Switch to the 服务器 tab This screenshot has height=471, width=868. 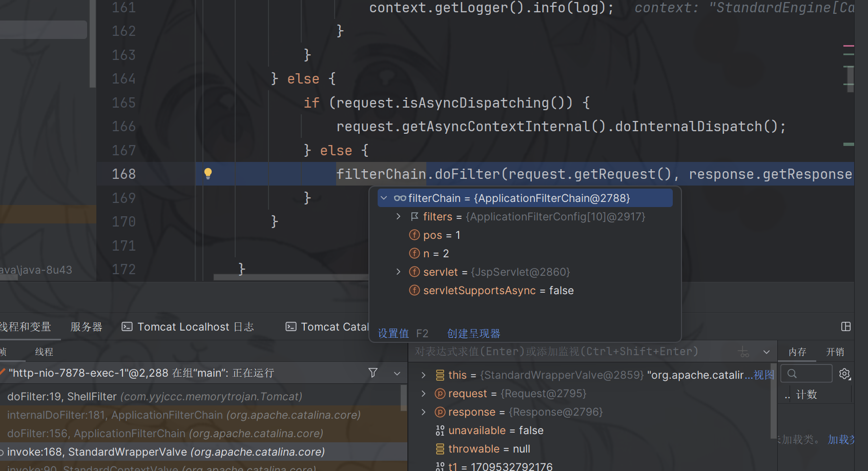[86, 327]
